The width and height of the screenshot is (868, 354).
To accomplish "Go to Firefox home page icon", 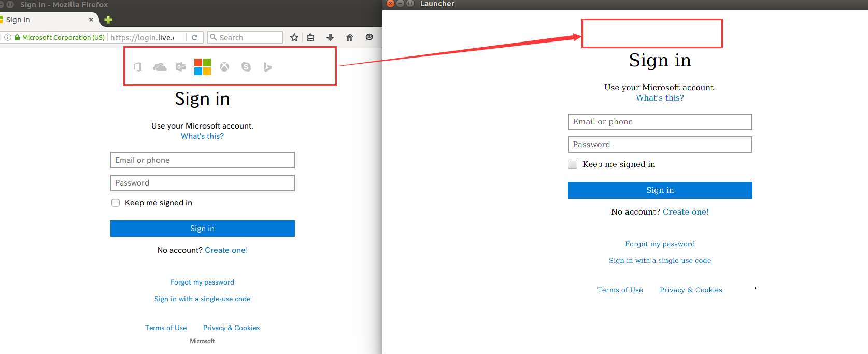I will click(x=350, y=37).
